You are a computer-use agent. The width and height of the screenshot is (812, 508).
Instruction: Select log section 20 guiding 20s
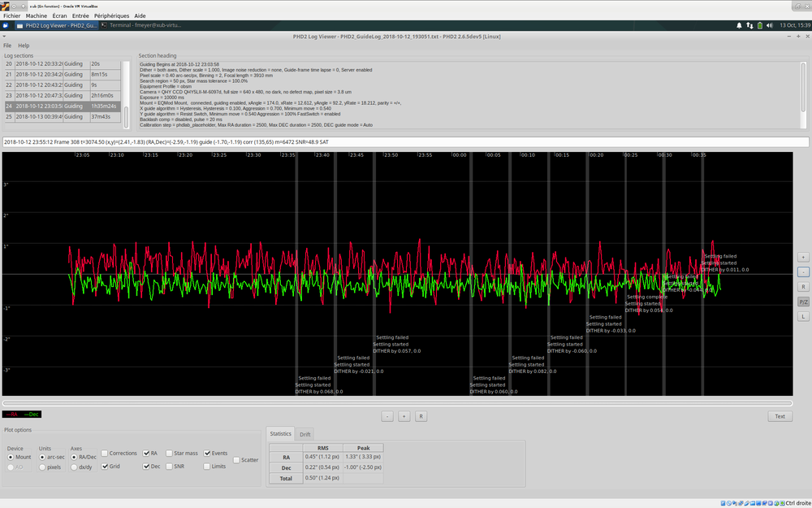(x=63, y=63)
